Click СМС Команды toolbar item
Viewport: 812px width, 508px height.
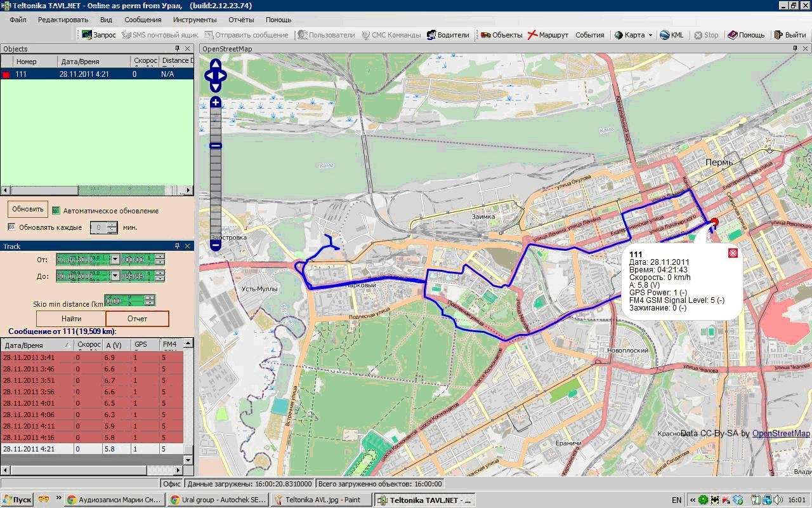click(391, 35)
